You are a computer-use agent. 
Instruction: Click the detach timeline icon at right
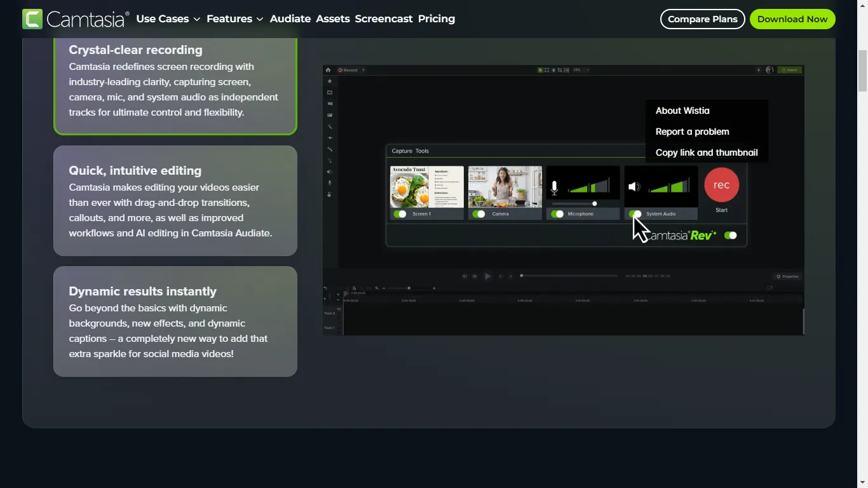coord(770,287)
